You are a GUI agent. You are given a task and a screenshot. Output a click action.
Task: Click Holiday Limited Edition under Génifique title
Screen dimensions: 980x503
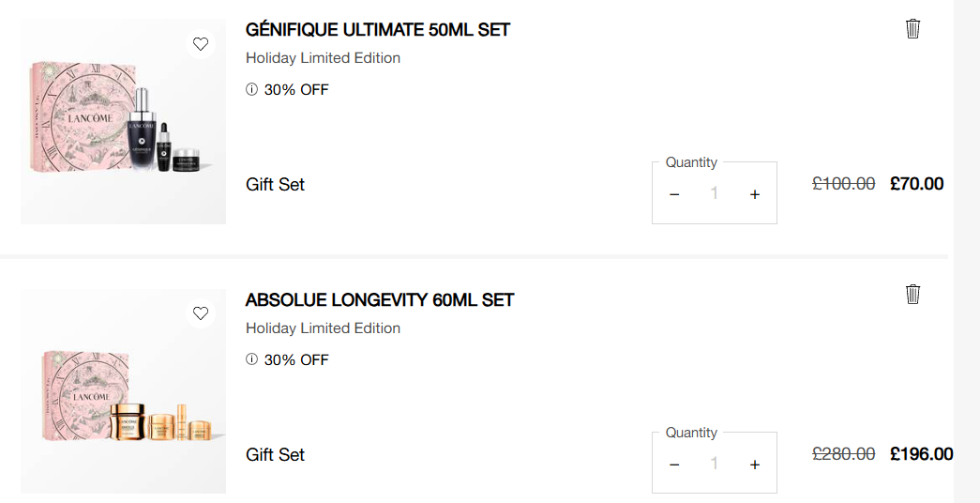tap(323, 58)
